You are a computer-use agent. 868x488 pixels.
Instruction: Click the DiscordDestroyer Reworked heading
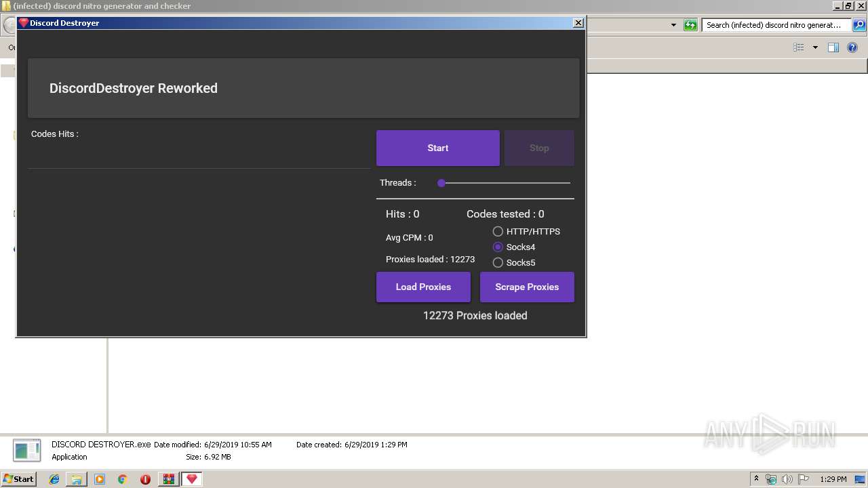(x=134, y=88)
